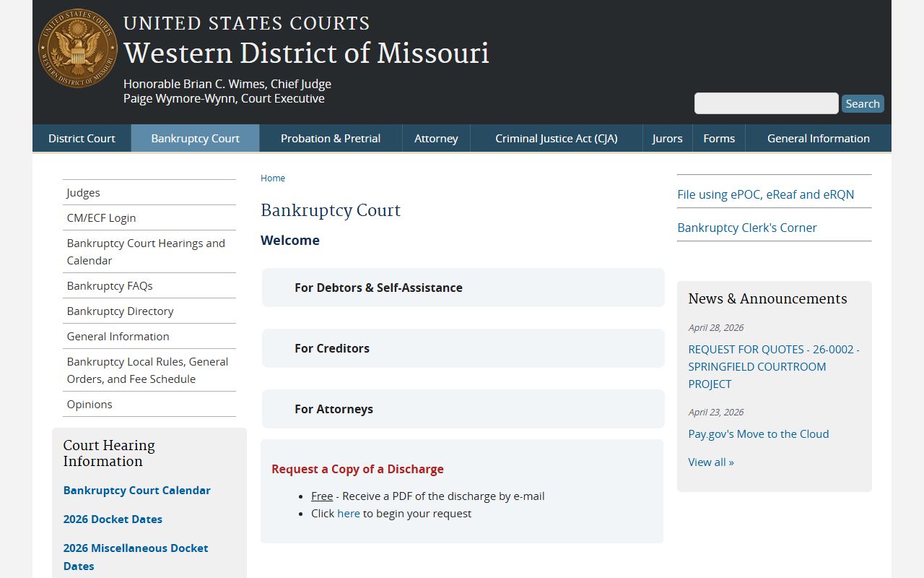924x578 pixels.
Task: Open Criminal Justice Act (CJA) menu
Action: [x=557, y=138]
